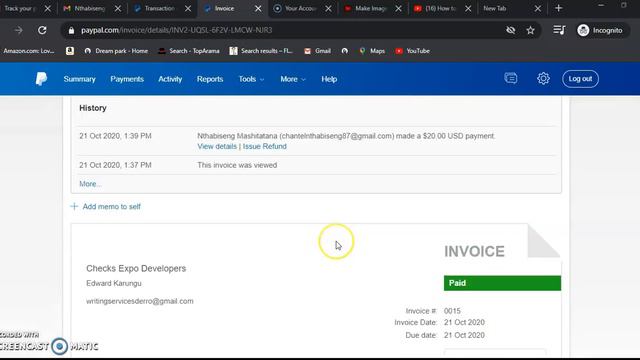
Task: Close the New Tab tab
Action: click(x=538, y=8)
